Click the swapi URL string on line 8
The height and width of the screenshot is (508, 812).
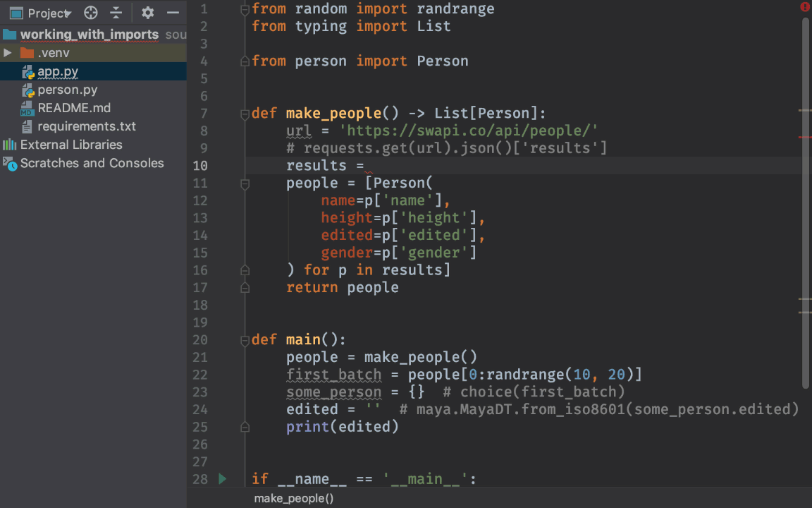pos(469,131)
